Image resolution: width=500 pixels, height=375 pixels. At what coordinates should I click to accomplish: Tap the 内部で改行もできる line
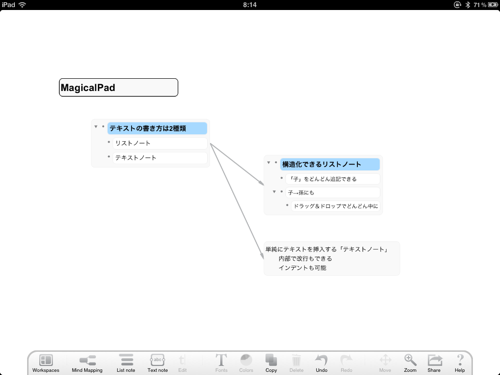pyautogui.click(x=305, y=259)
